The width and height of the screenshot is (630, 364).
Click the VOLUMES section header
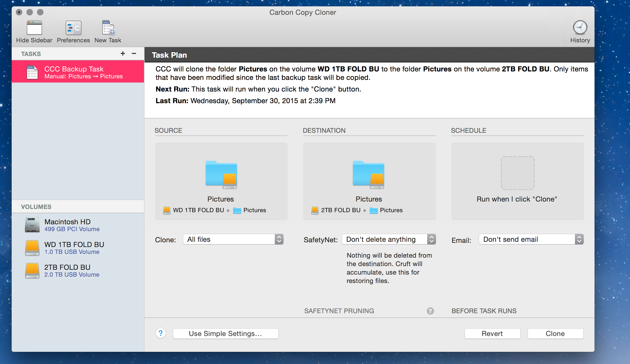36,207
